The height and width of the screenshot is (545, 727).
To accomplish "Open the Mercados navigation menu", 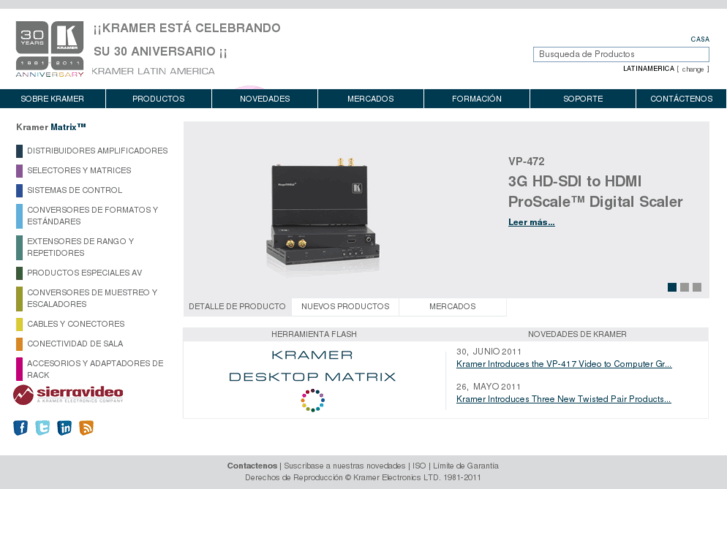I will click(x=370, y=99).
